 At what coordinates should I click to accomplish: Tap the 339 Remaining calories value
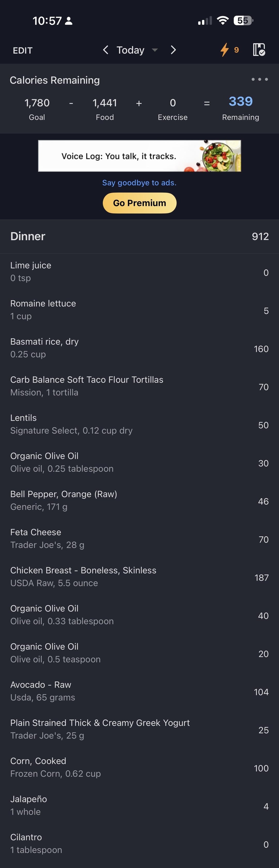(x=240, y=102)
